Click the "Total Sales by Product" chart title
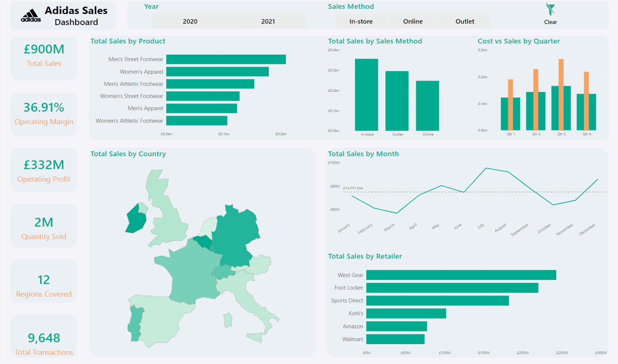Screen dimensions: 618x364 click(128, 41)
